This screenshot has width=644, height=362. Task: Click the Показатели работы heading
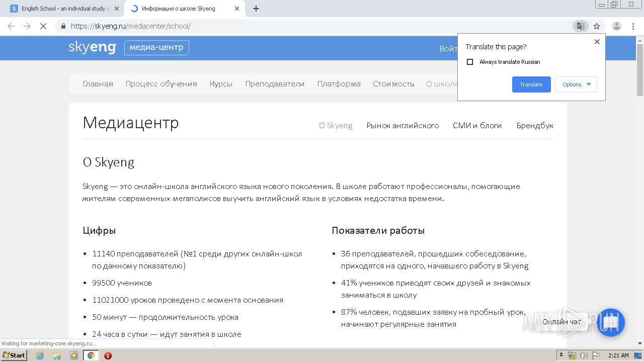coord(378,231)
